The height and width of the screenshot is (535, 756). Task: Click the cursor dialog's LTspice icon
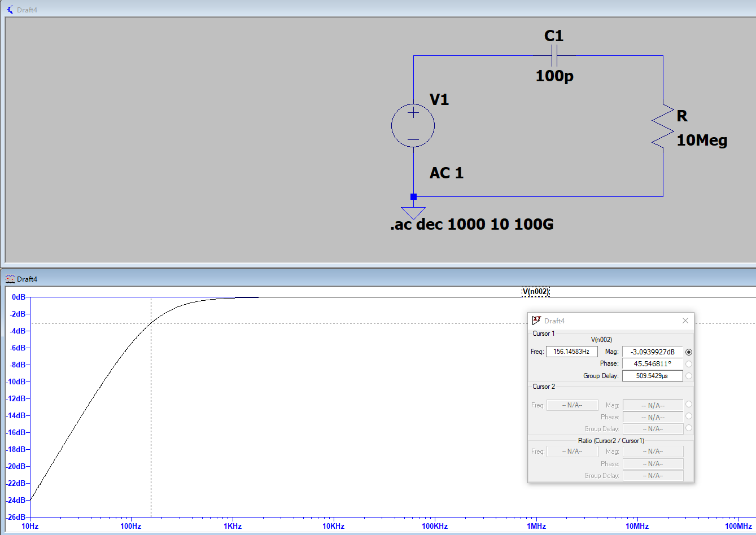(x=537, y=321)
